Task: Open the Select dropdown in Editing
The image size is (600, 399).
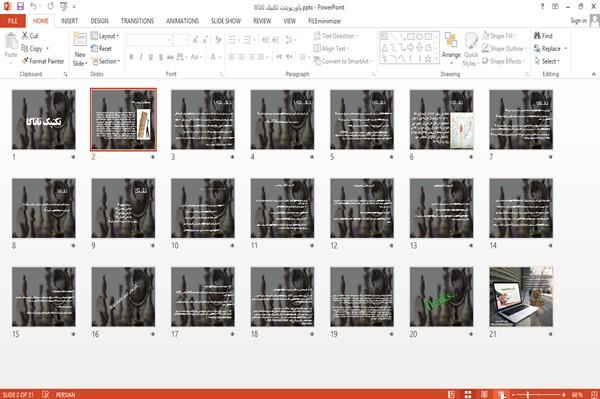Action: [547, 61]
